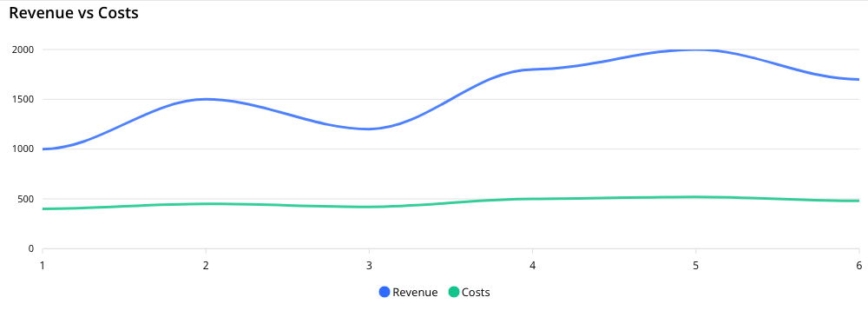
Task: Click the 1500 y-axis label
Action: pos(23,100)
